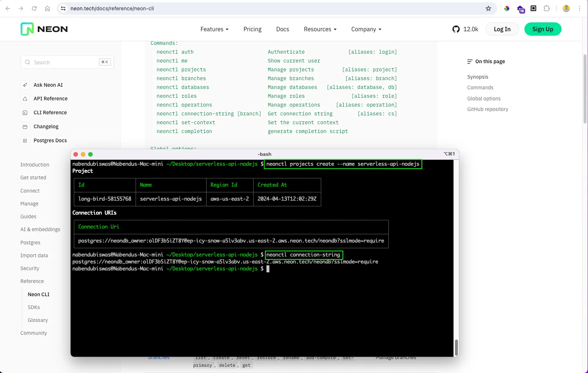Open the extension with purple 16 badge
The height and width of the screenshot is (373, 588).
[520, 9]
